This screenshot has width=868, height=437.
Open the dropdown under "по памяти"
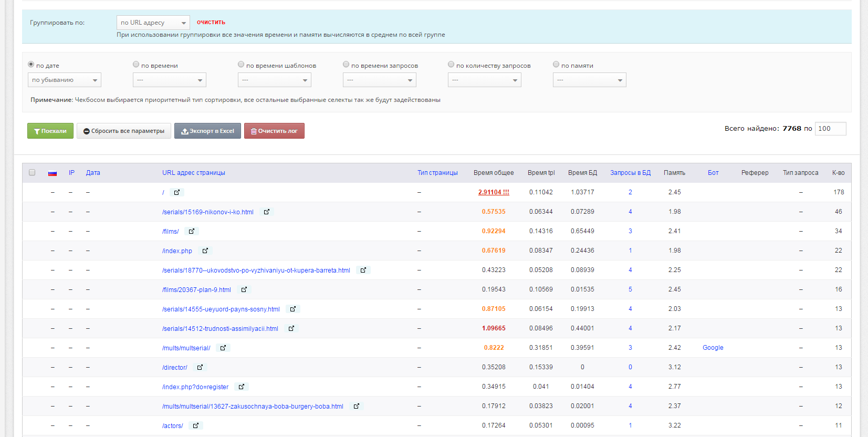[x=590, y=80]
